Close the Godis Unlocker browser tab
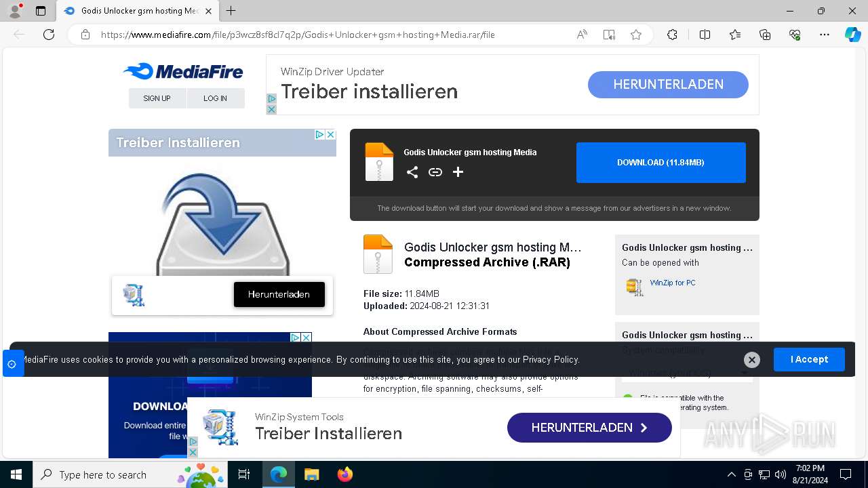Viewport: 868px width, 488px height. (208, 11)
